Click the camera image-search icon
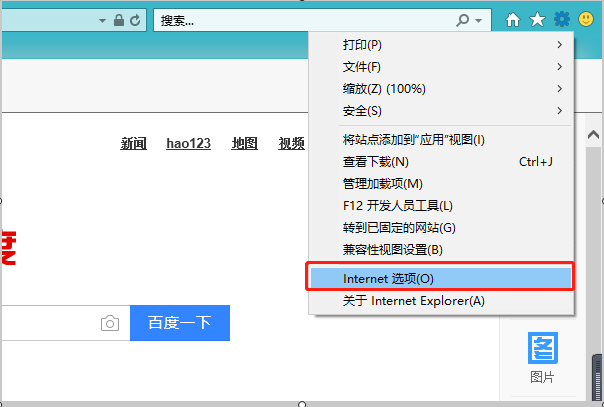Screen dimensions: 604x407 [110, 323]
